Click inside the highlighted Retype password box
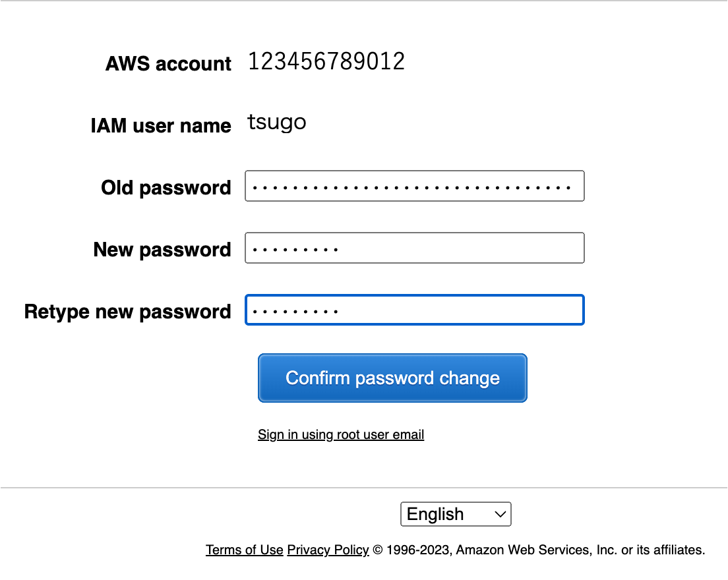 414,310
